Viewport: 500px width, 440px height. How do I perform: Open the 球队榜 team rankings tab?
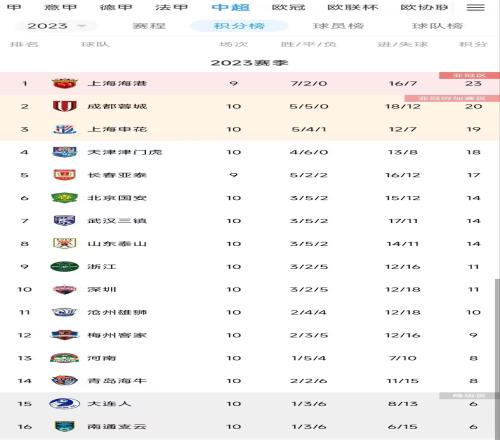tap(437, 26)
